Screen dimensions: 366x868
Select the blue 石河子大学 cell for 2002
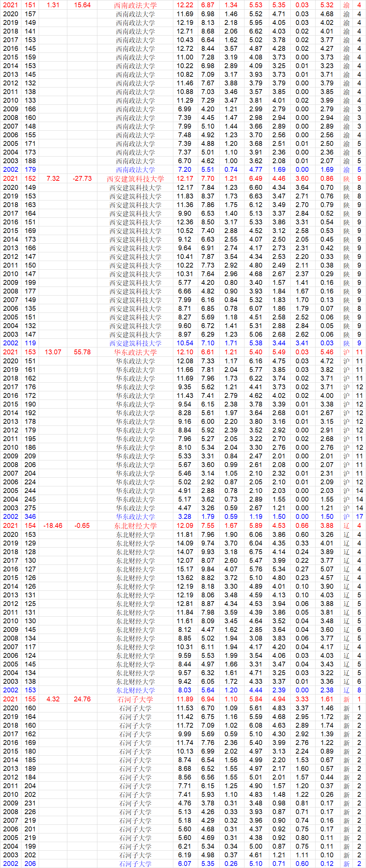[135, 864]
